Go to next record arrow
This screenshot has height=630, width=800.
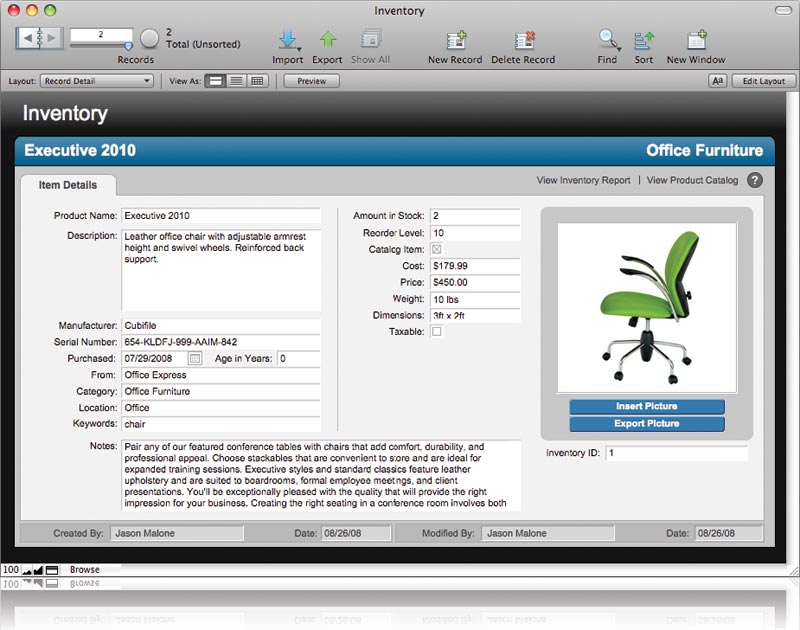(52, 38)
